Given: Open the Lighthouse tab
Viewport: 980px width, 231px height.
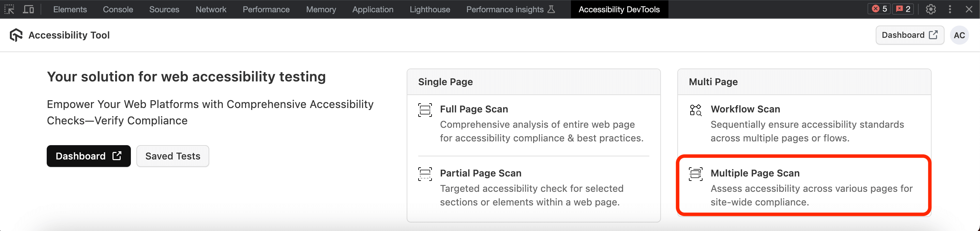Looking at the screenshot, I should [429, 9].
